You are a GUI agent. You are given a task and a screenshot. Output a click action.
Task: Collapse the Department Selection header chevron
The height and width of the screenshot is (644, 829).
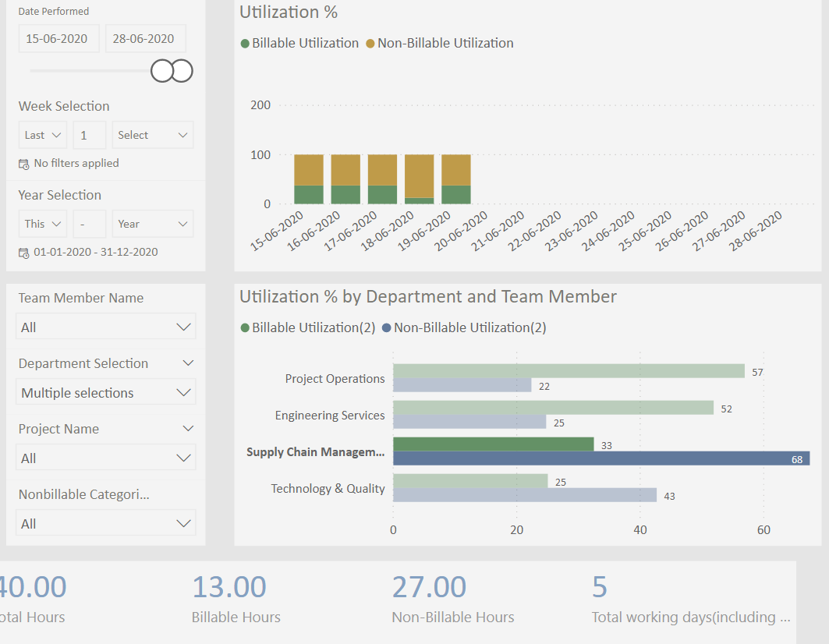pyautogui.click(x=188, y=363)
